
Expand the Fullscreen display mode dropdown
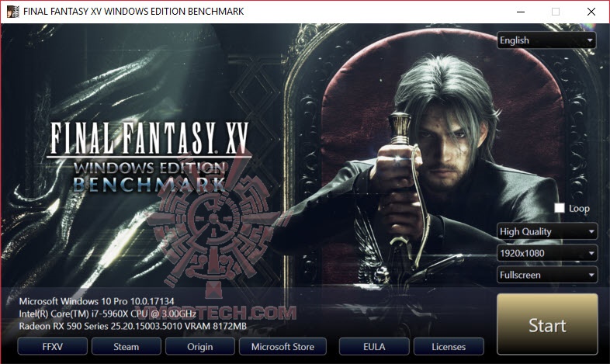pos(547,275)
